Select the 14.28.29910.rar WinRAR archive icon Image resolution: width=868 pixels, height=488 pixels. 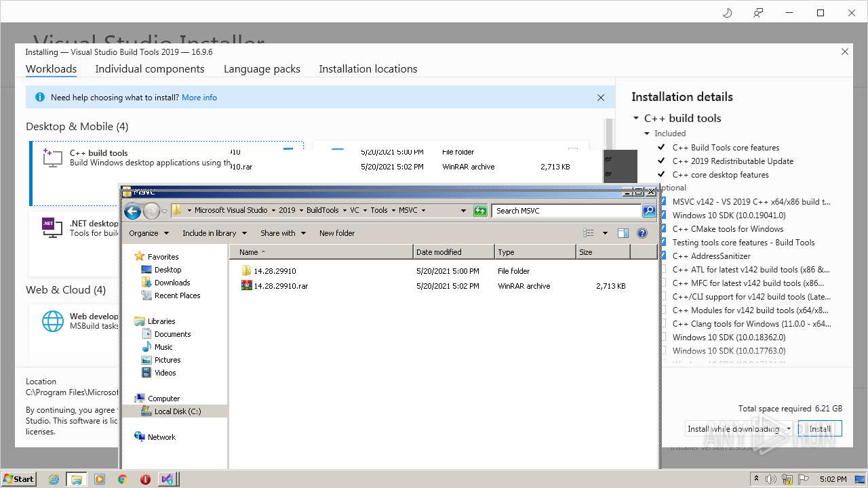[246, 285]
